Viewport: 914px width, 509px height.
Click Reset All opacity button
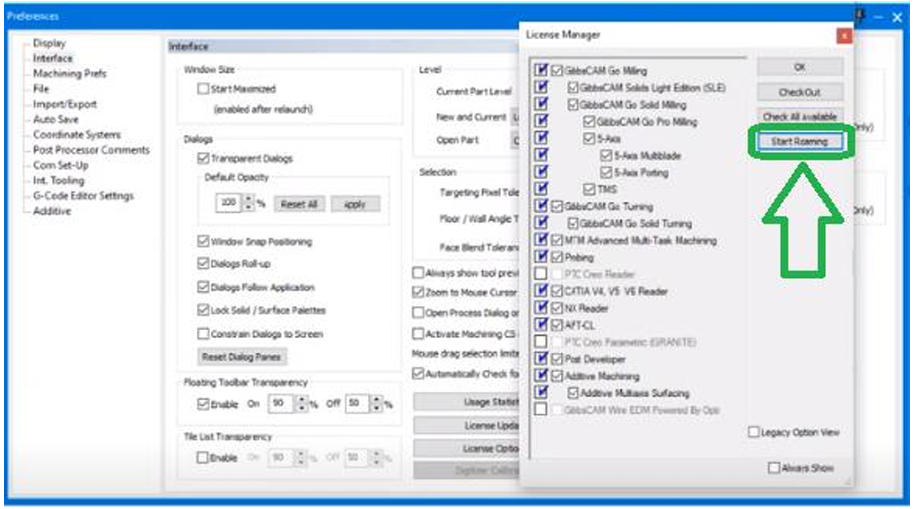(x=298, y=204)
